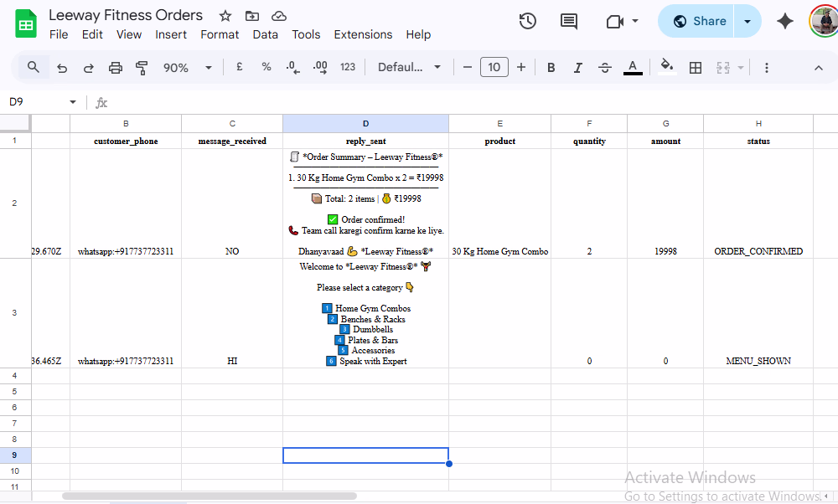The height and width of the screenshot is (504, 838).
Task: Expand the merge cells options arrow
Action: coord(740,67)
